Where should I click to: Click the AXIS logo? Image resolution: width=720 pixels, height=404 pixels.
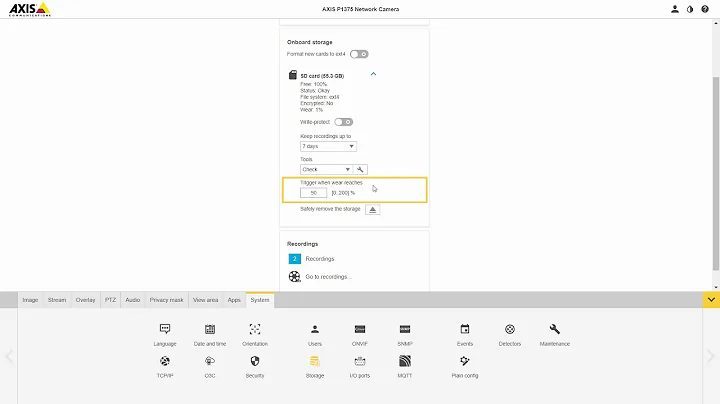pyautogui.click(x=30, y=9)
